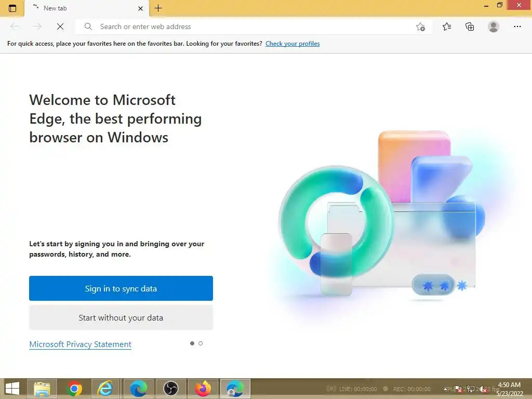The width and height of the screenshot is (532, 399).
Task: Show hidden tray icons arrow
Action: pos(446,389)
